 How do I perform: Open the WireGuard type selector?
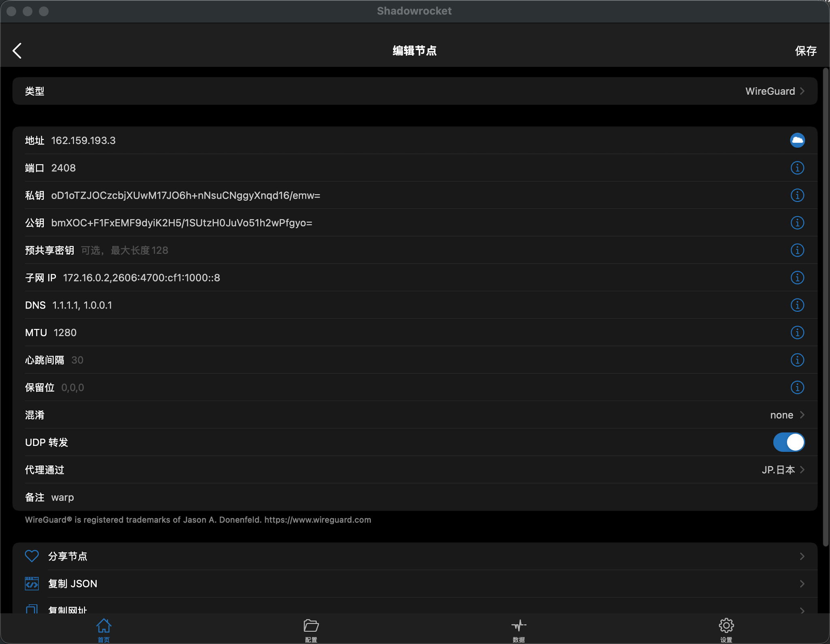(774, 91)
